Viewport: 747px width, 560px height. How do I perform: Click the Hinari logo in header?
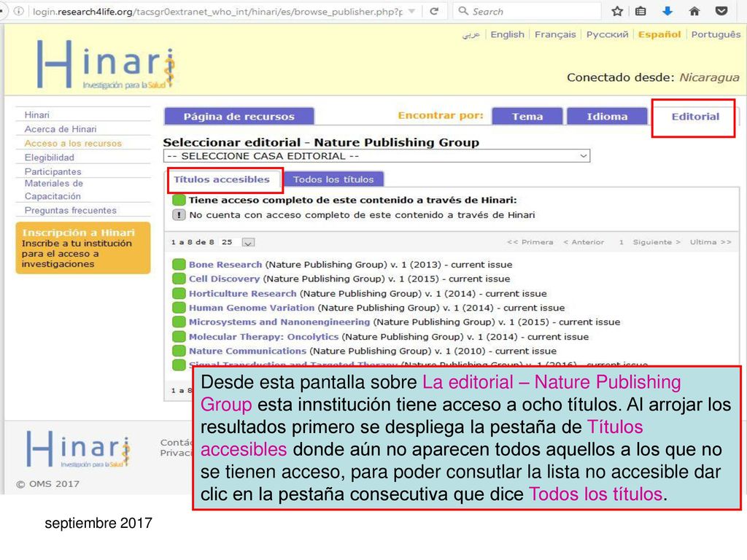(x=107, y=64)
